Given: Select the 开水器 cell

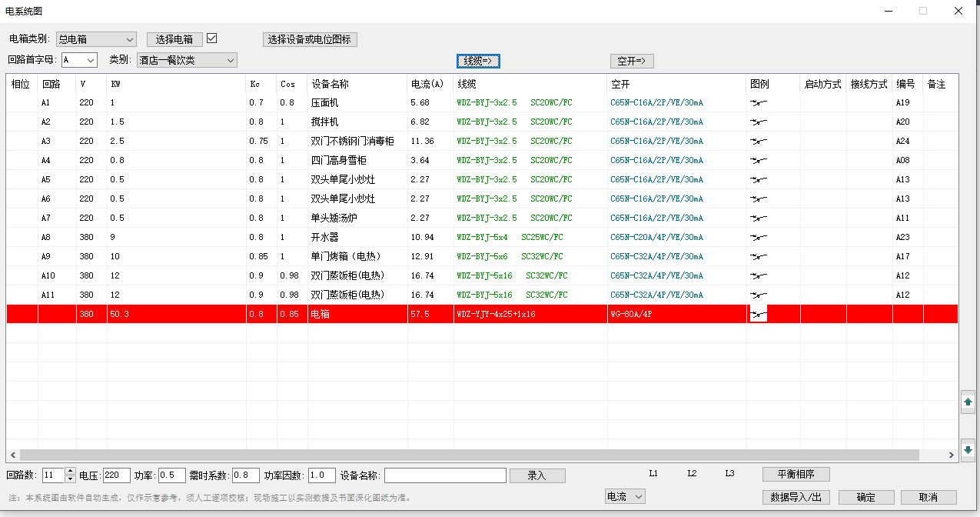Looking at the screenshot, I should [357, 237].
